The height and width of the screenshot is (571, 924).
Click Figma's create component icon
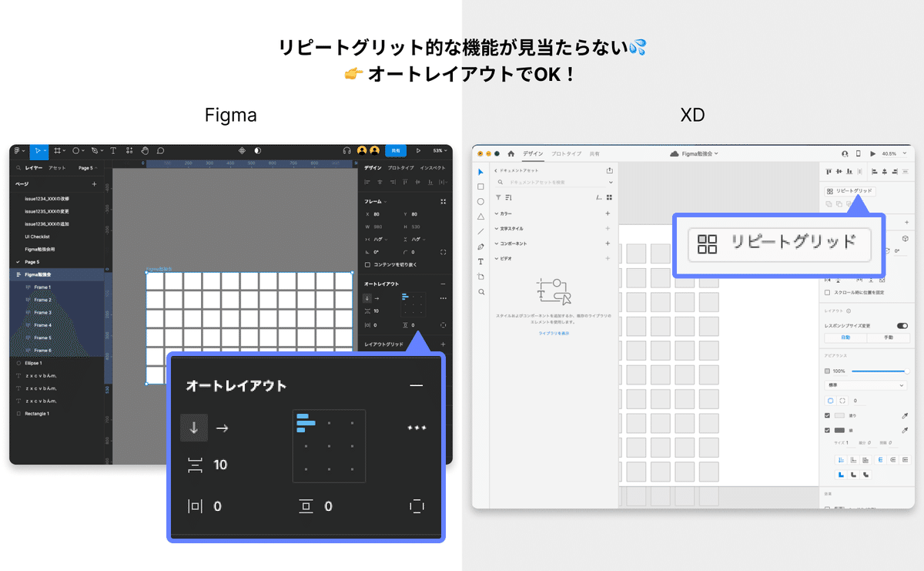[x=242, y=151]
